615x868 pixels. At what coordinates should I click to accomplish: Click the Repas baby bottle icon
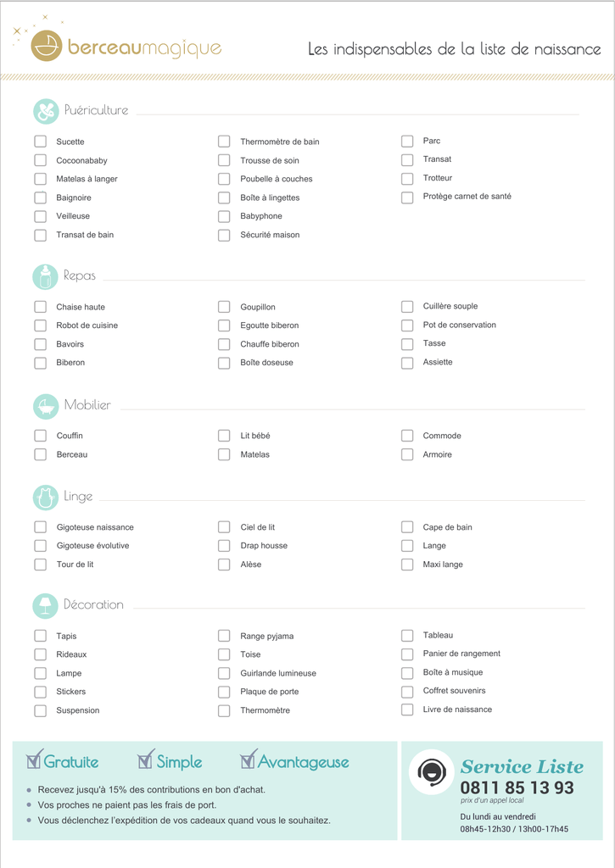(46, 277)
